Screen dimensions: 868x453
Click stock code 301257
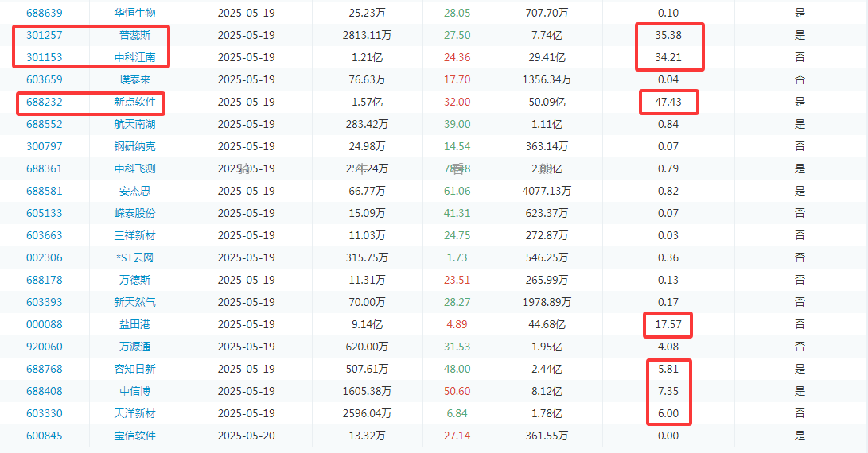[x=45, y=35]
